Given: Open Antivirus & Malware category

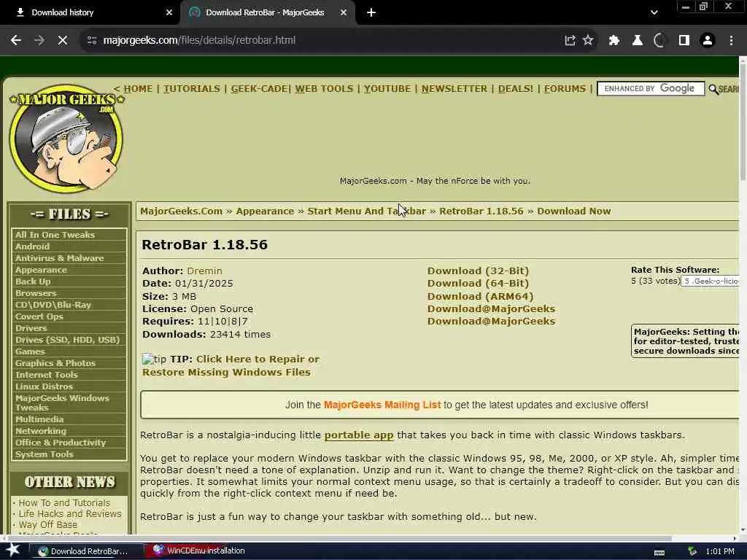Looking at the screenshot, I should click(x=60, y=258).
